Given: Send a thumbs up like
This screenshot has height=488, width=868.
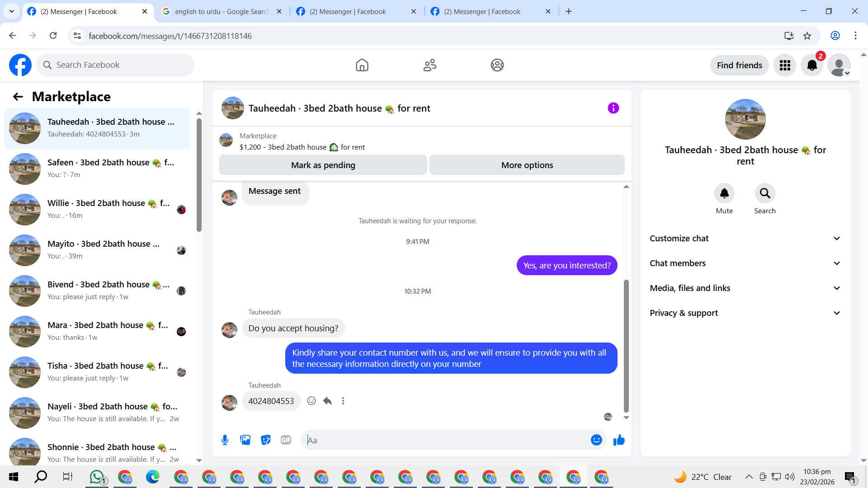Looking at the screenshot, I should pyautogui.click(x=619, y=440).
